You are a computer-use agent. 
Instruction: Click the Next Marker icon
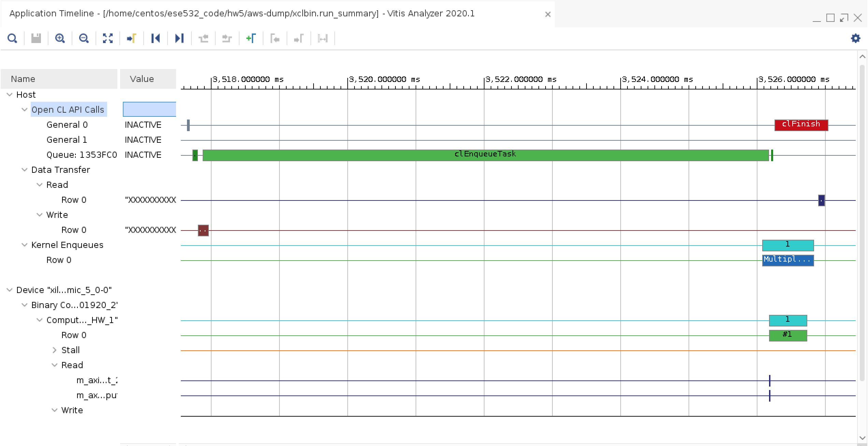[299, 38]
